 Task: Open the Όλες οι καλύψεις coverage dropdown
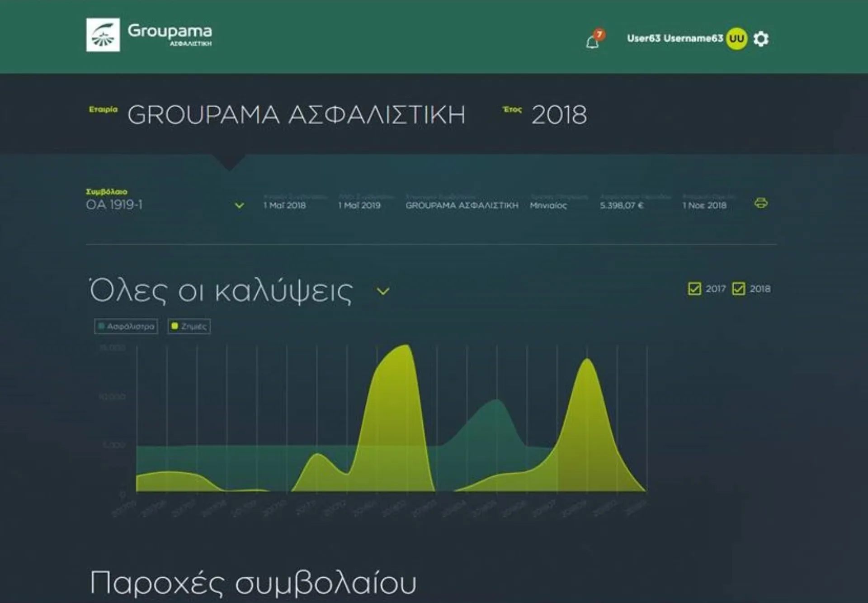click(382, 292)
